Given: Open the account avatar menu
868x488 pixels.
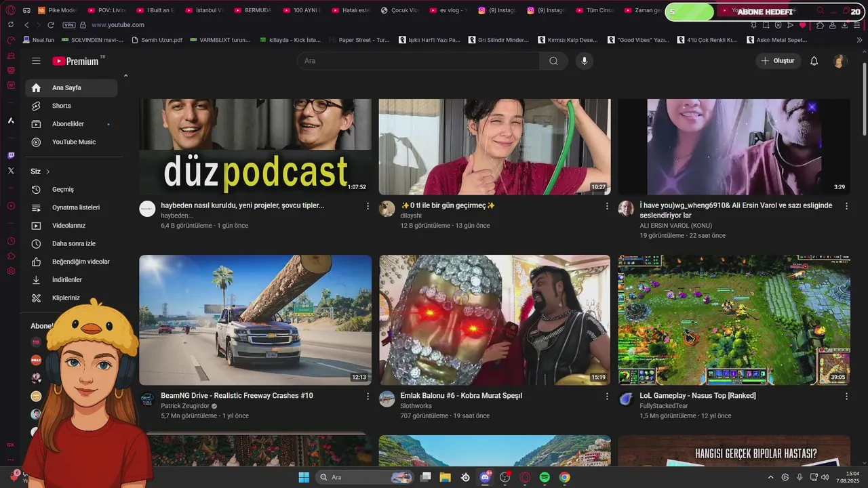Looking at the screenshot, I should [x=840, y=61].
